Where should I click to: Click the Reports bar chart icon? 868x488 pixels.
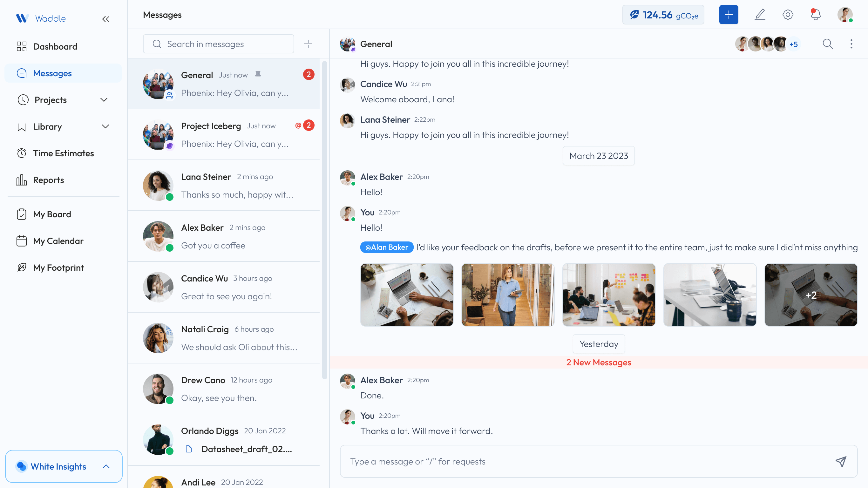coord(22,180)
